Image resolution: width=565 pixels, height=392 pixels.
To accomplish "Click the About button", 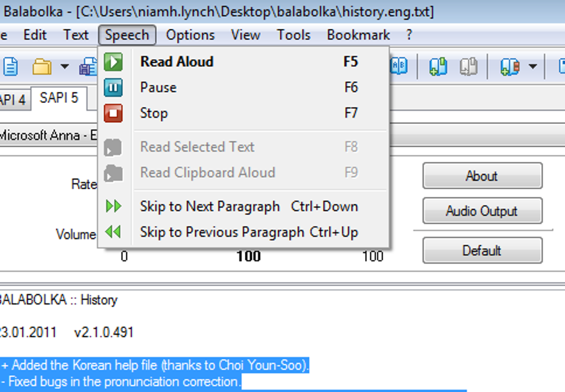I will (482, 176).
